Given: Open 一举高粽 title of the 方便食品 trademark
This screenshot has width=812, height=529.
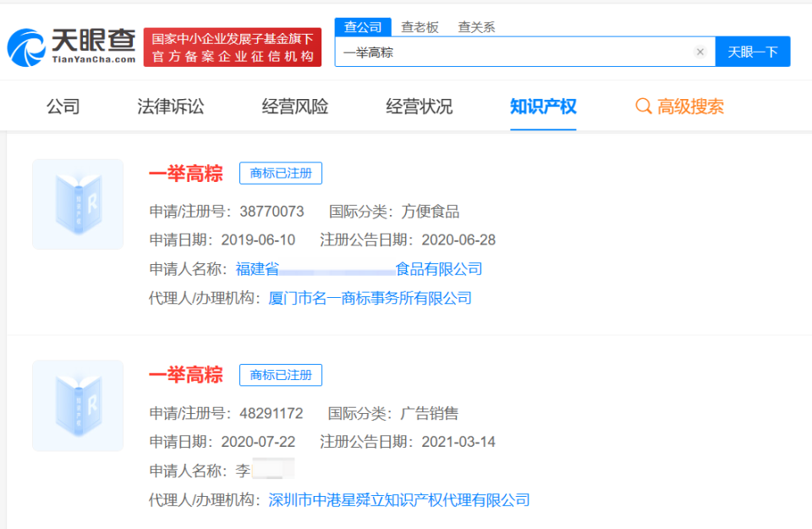Looking at the screenshot, I should point(186,174).
